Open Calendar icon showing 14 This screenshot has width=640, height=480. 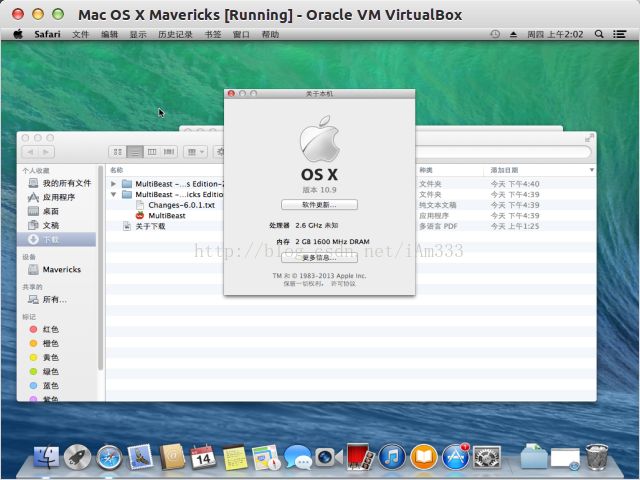click(203, 457)
